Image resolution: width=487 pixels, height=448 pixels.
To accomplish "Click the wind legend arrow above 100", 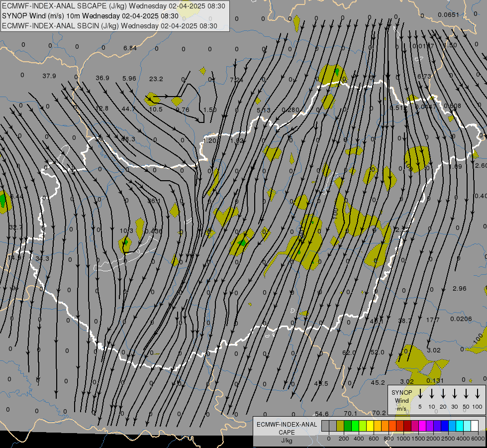I will tap(478, 393).
